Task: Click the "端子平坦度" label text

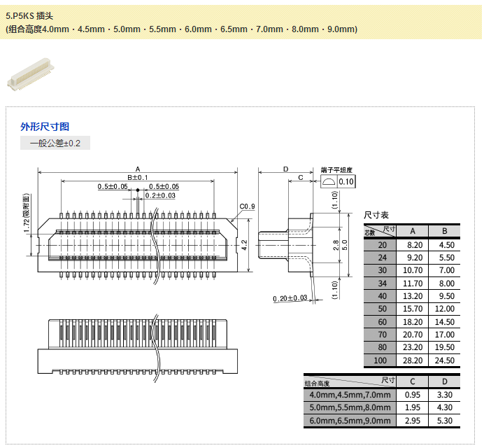Action: 338,170
